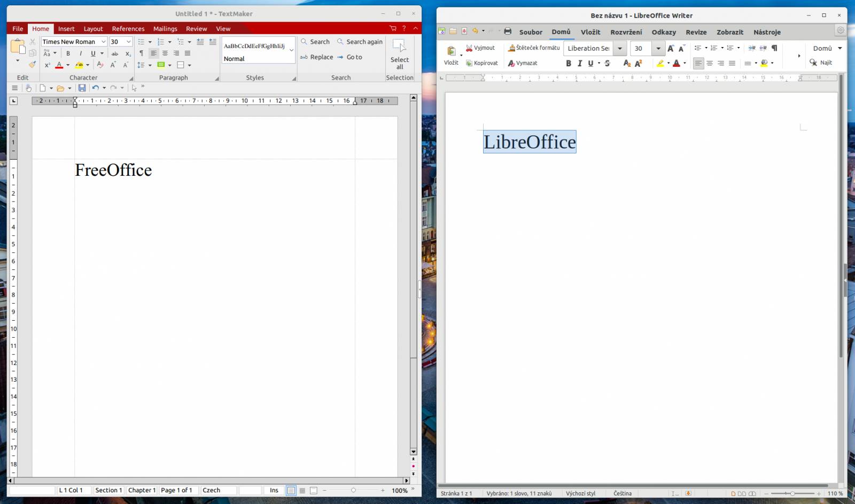Click LibreOffice zoom slider handle
Viewport: 855px width, 504px height.
coord(792,493)
